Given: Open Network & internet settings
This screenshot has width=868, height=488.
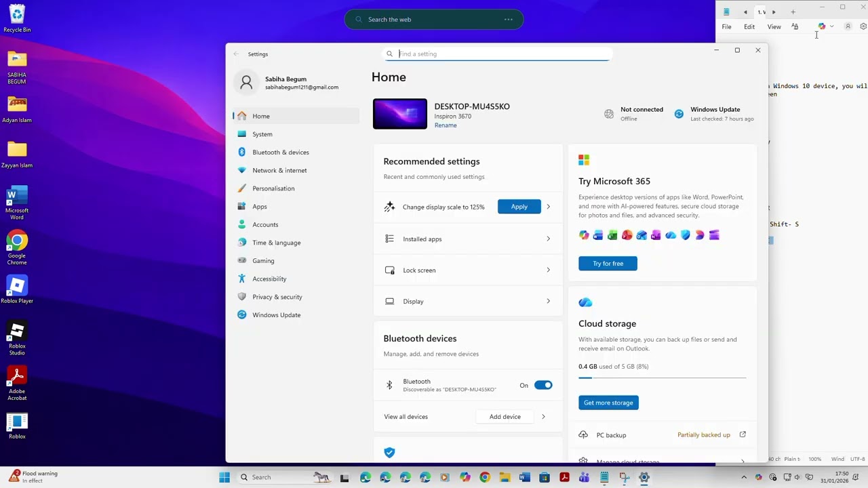Looking at the screenshot, I should pyautogui.click(x=296, y=170).
